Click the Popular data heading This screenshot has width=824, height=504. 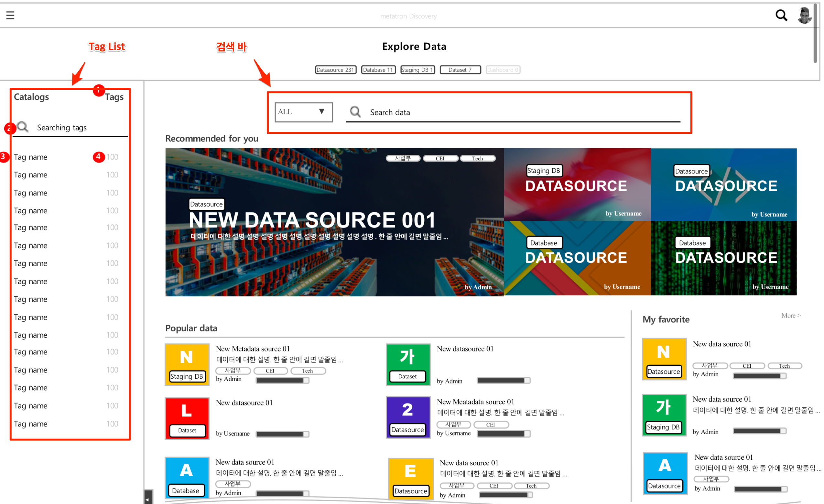click(x=191, y=328)
